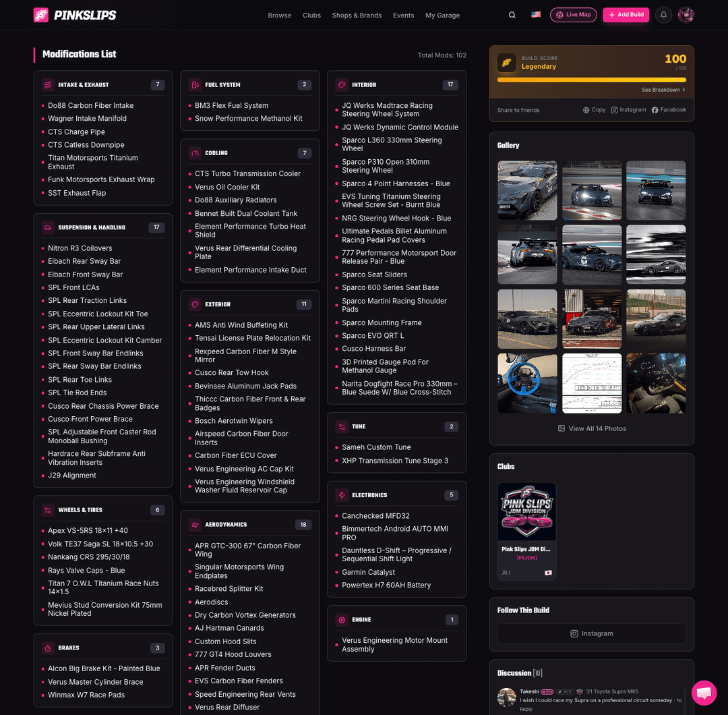This screenshot has height=715, width=728.
Task: Share build to Facebook
Action: [669, 110]
